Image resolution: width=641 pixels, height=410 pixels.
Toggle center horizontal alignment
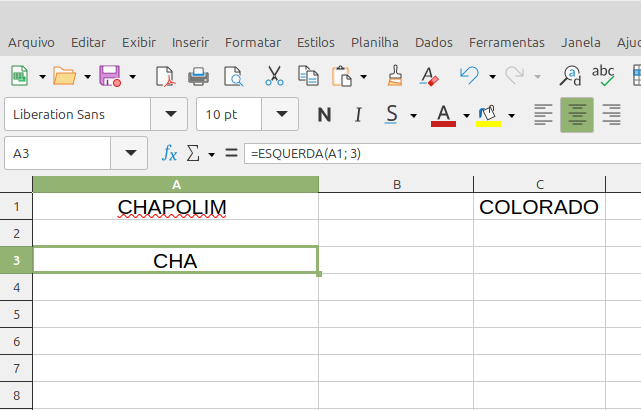(x=577, y=115)
